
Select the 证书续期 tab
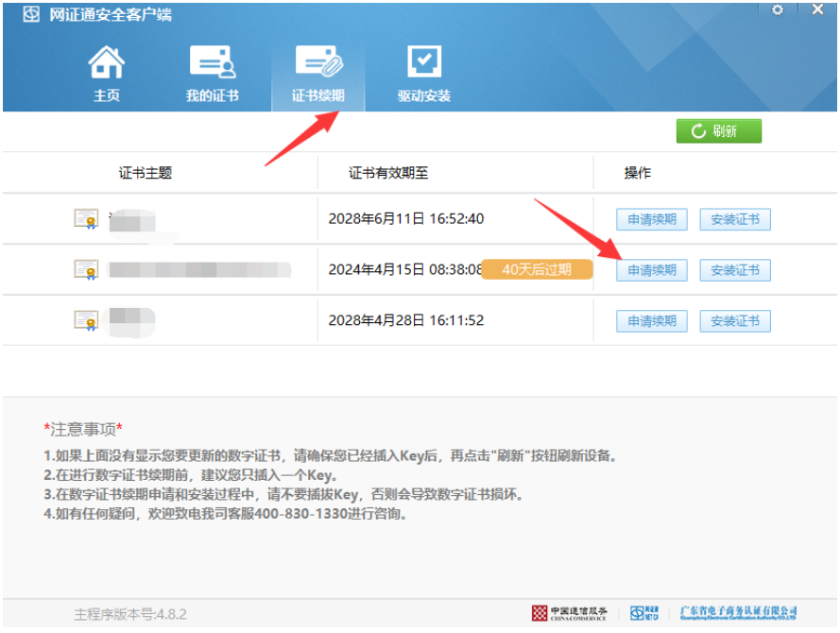point(317,74)
